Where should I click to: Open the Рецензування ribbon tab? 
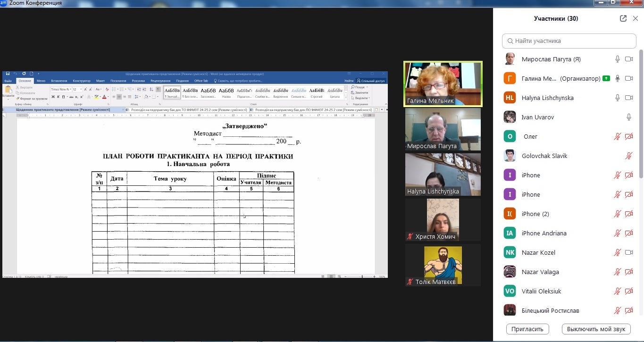pyautogui.click(x=160, y=81)
